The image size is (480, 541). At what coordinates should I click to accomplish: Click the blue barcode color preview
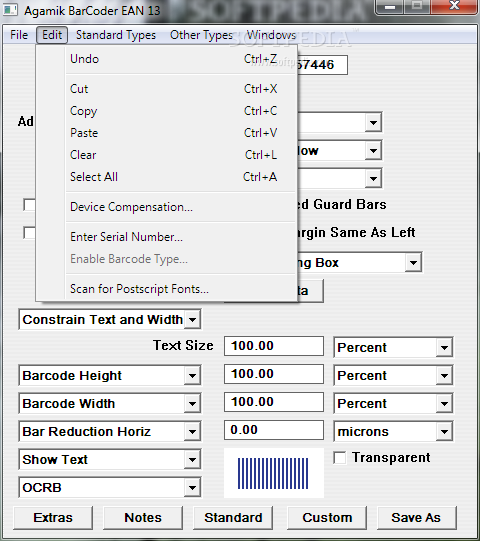pyautogui.click(x=274, y=473)
